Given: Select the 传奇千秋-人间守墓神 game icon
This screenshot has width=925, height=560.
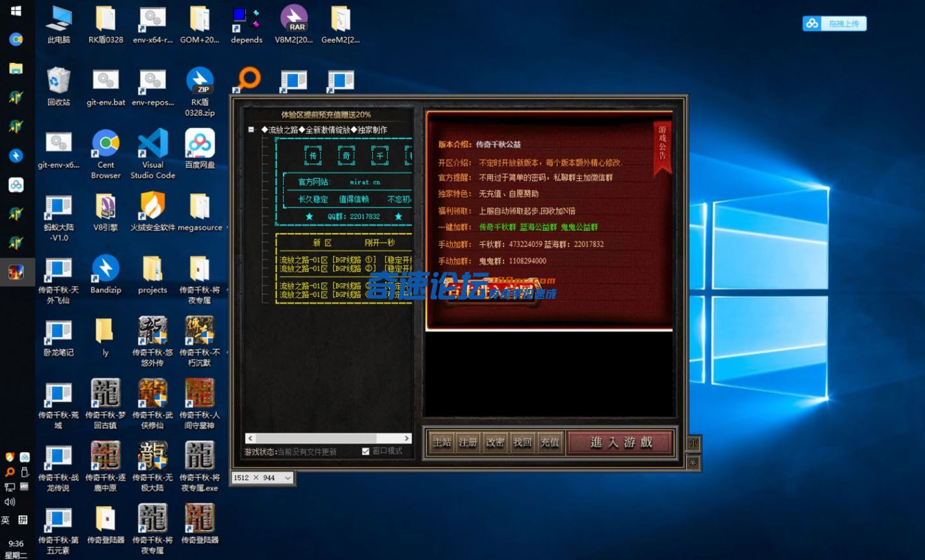Looking at the screenshot, I should pos(200,404).
